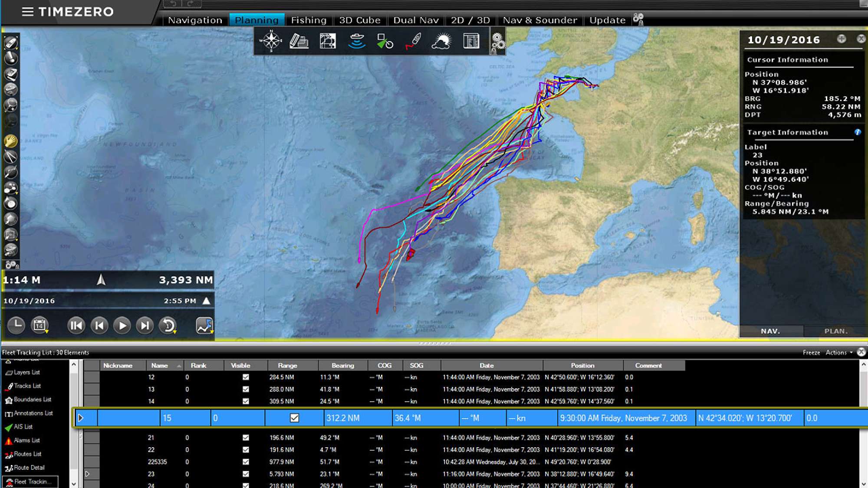The image size is (868, 488).
Task: Uncheck visibility for track 12
Action: 245,377
